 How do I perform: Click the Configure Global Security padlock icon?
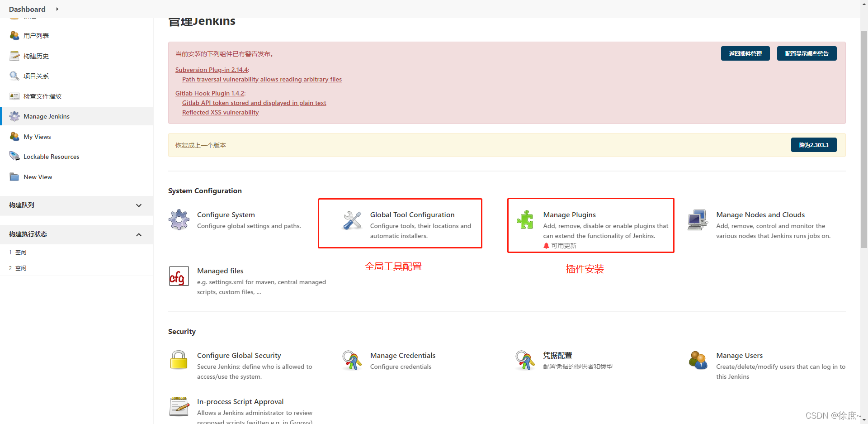point(179,360)
